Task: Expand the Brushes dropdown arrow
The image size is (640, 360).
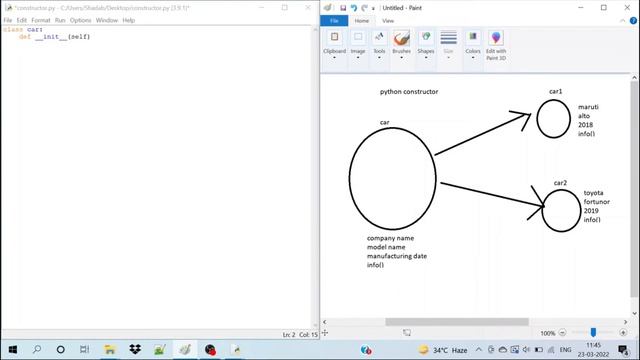Action: point(402,58)
